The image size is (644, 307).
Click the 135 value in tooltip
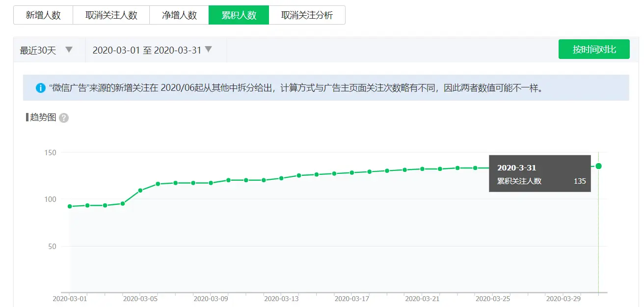point(580,181)
